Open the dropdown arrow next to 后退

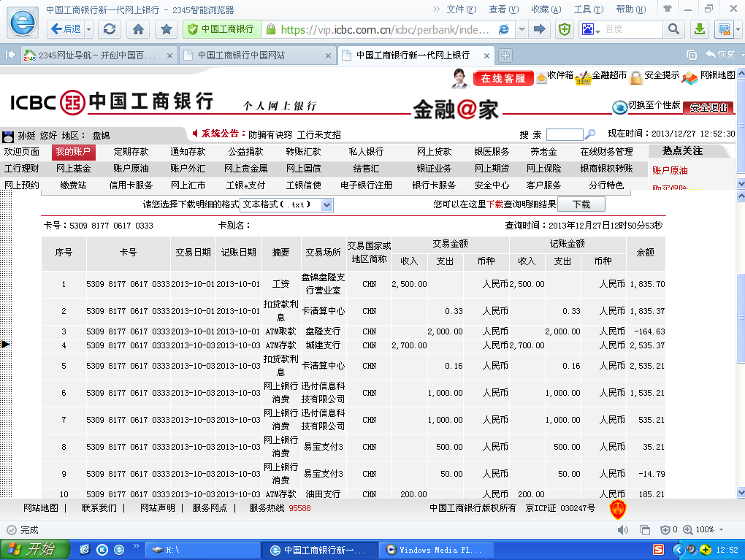(89, 29)
